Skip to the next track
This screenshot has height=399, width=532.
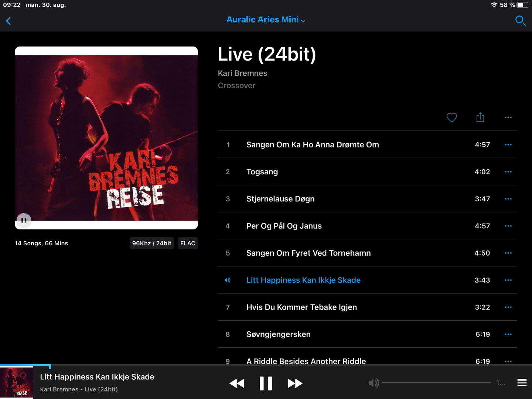[295, 383]
